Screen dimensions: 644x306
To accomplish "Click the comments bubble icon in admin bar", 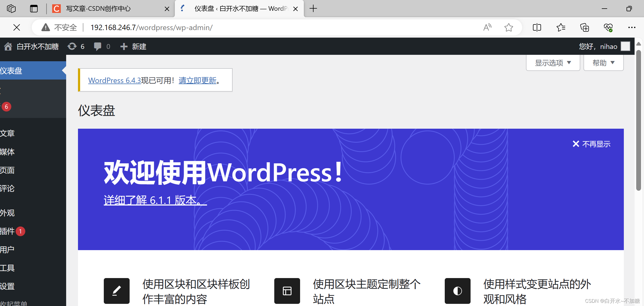I will pyautogui.click(x=97, y=46).
